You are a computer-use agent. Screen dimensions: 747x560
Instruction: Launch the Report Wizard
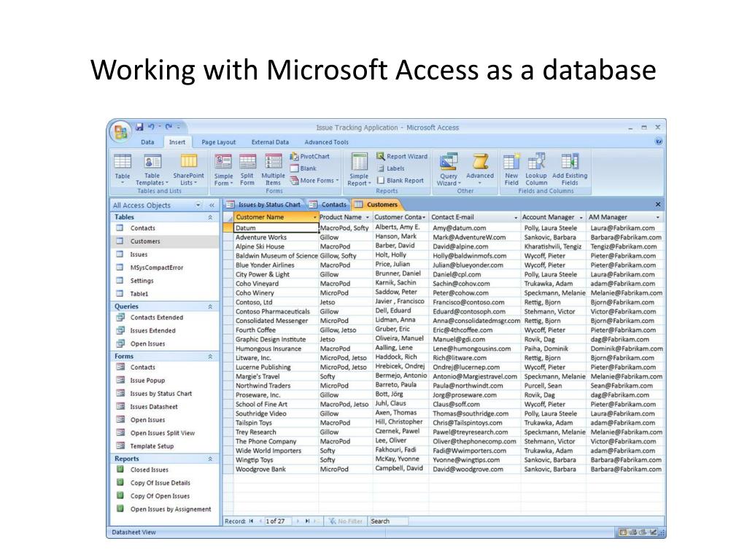click(402, 156)
